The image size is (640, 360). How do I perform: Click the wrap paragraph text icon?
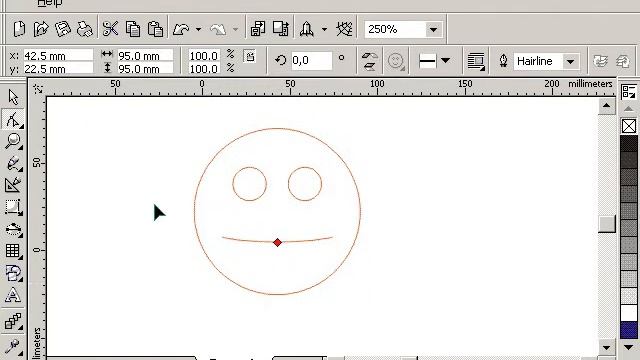(x=476, y=61)
